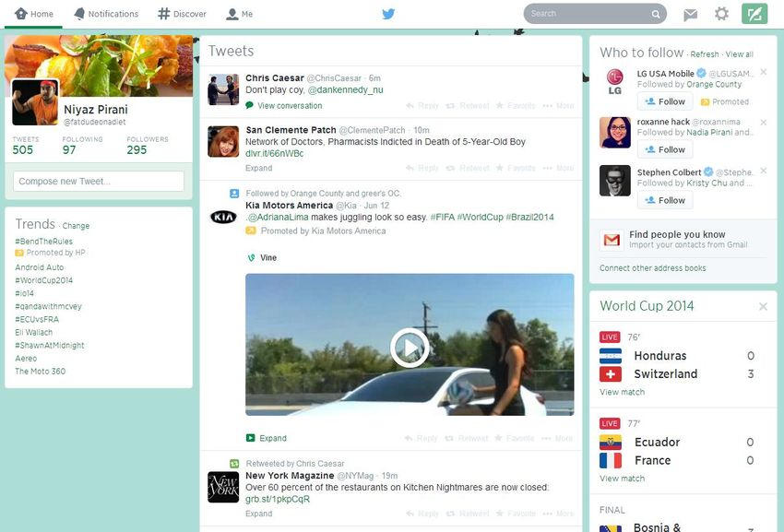Expand the New York Magazine tweet
784x532 pixels.
258,514
